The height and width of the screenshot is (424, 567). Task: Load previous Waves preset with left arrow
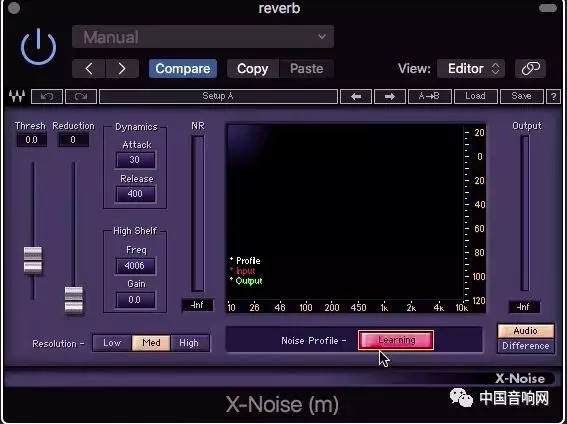pyautogui.click(x=356, y=97)
